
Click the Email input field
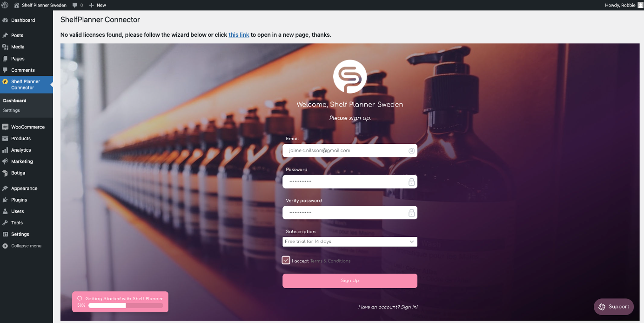pos(350,151)
